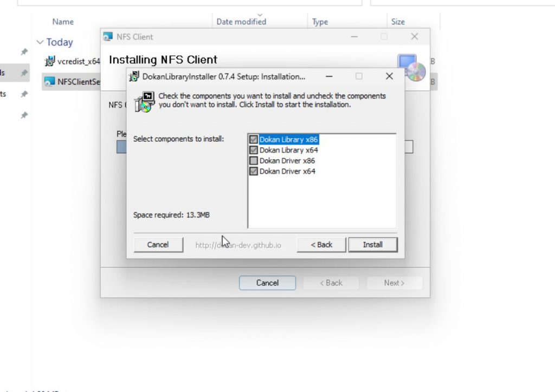Open the dokan-dev.github.io link
Screen dimensions: 555x392
coord(238,245)
